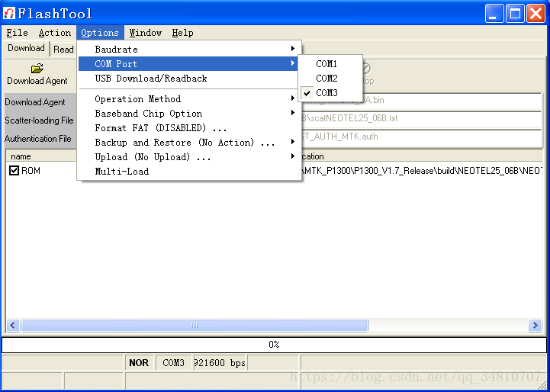Click the Baudrate submenu arrow
The height and width of the screenshot is (392, 550).
click(x=292, y=49)
